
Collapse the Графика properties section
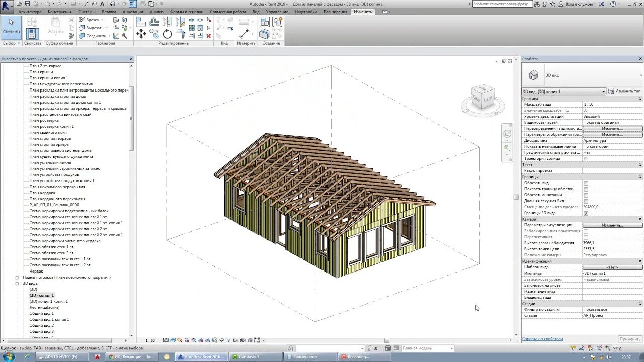click(x=640, y=99)
